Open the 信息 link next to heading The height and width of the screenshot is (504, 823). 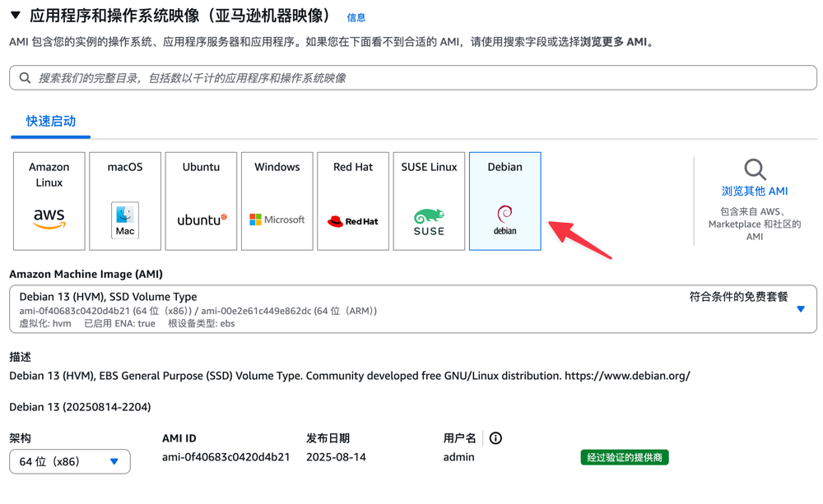[356, 17]
